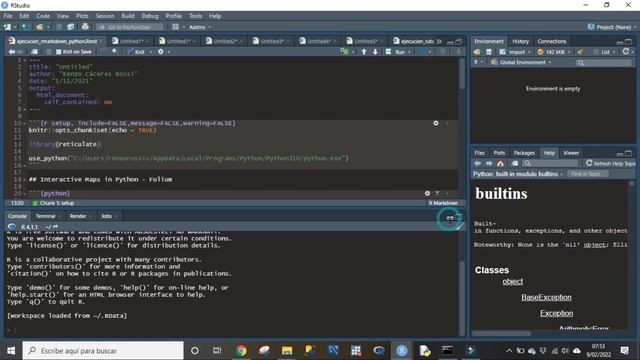
Task: Open the Session menu
Action: 105,16
